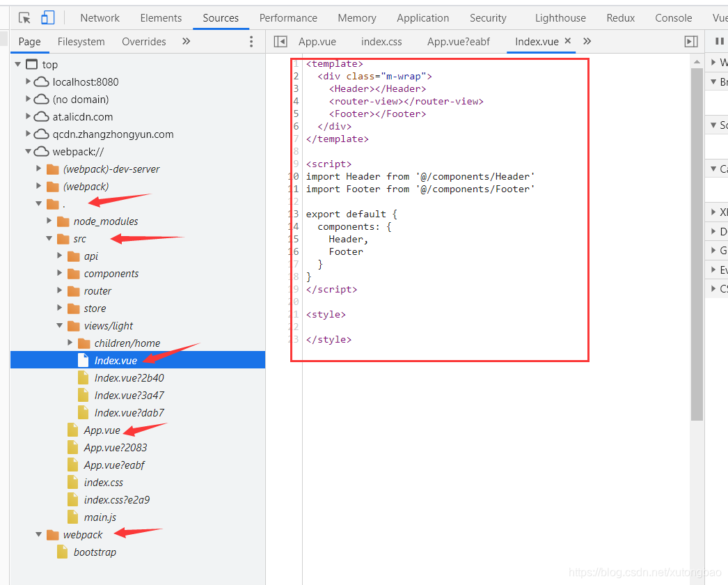Go to the Security tab
The width and height of the screenshot is (728, 585).
[488, 18]
